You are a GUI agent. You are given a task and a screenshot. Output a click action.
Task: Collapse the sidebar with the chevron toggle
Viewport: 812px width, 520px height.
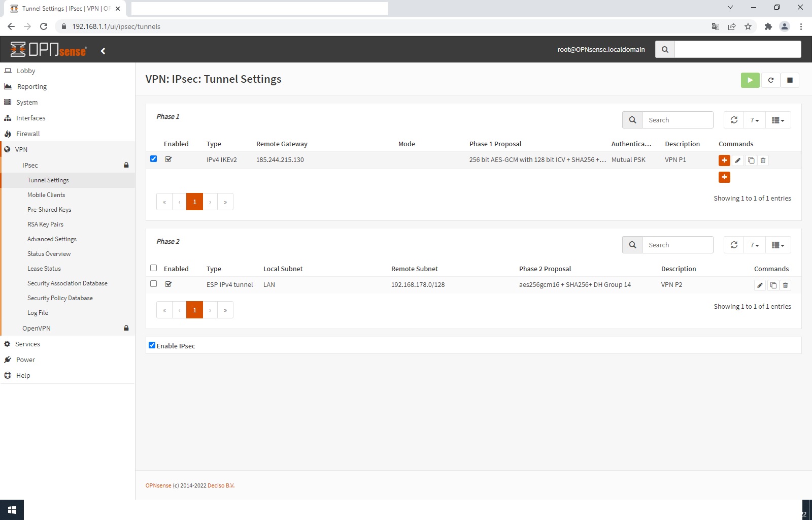tap(103, 51)
